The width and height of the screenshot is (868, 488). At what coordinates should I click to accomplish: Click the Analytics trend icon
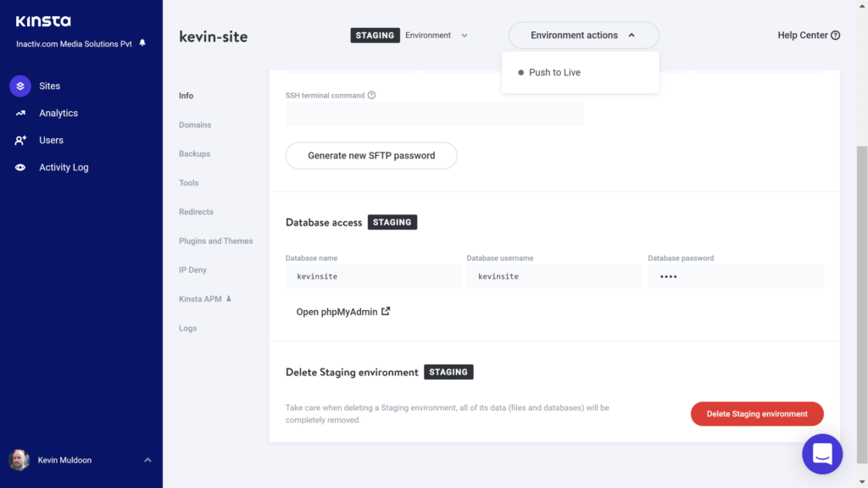(x=20, y=113)
